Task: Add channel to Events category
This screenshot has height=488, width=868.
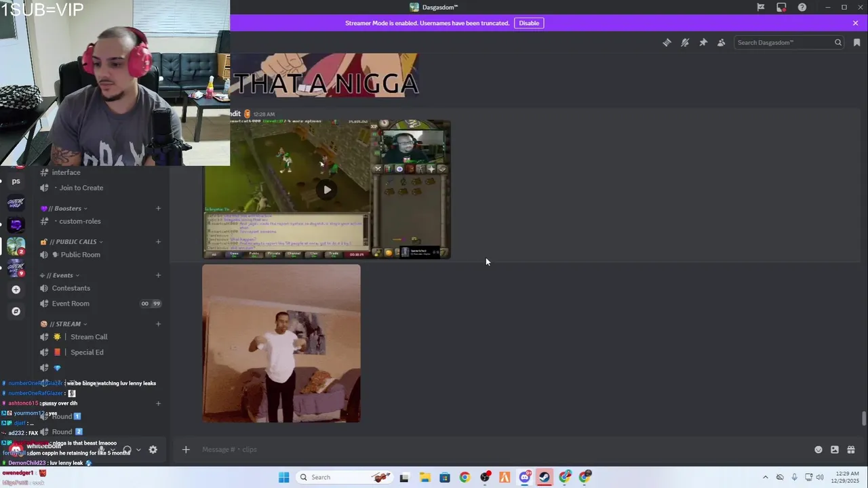Action: click(158, 275)
